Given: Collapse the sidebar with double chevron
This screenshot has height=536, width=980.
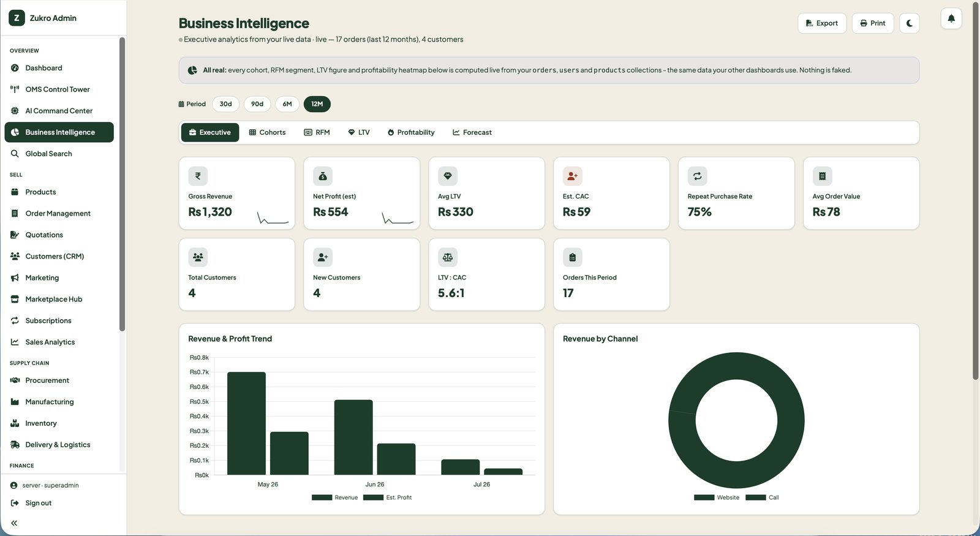Looking at the screenshot, I should 14,523.
